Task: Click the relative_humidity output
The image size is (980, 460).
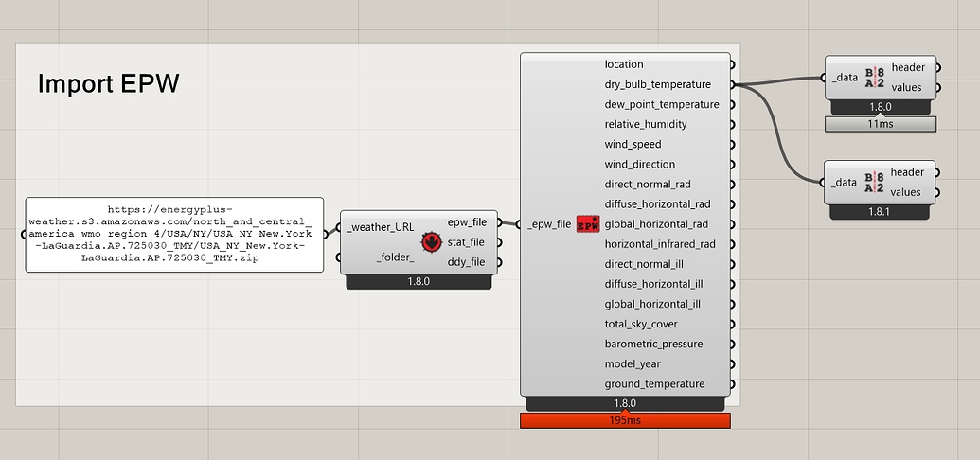Action: pyautogui.click(x=646, y=124)
